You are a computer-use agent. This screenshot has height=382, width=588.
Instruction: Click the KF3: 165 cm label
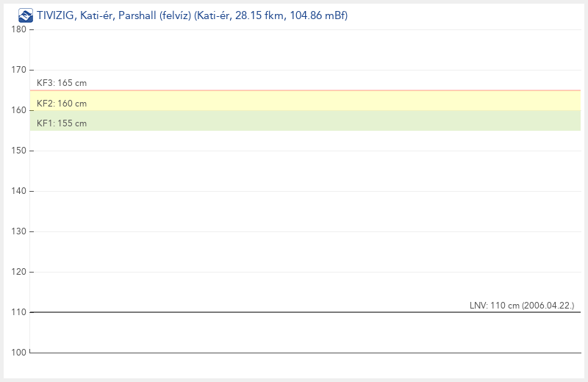coord(62,83)
